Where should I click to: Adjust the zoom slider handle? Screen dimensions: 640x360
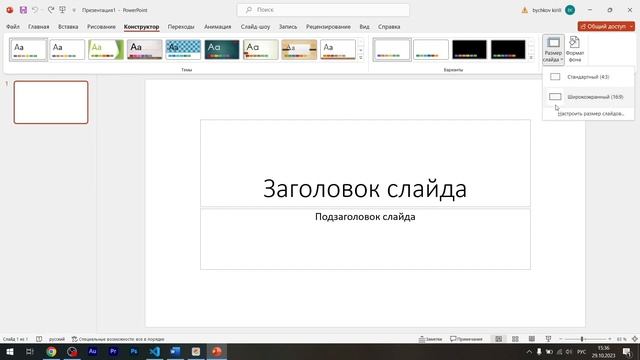pyautogui.click(x=582, y=339)
